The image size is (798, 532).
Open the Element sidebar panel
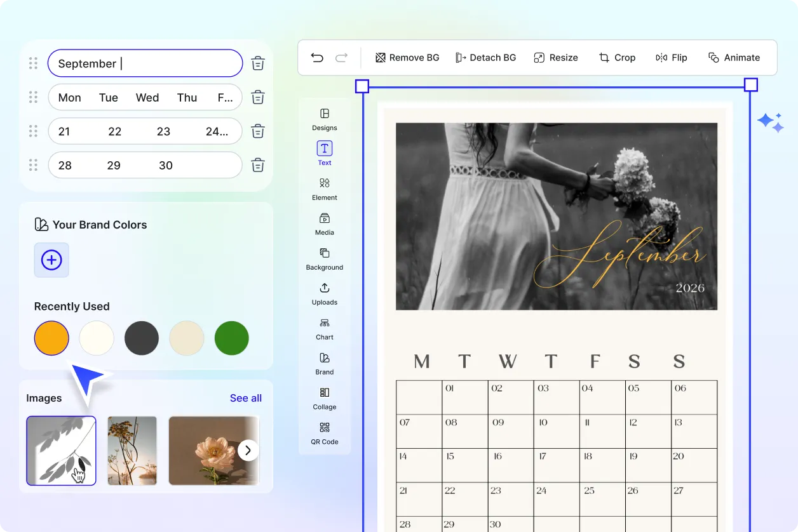(x=325, y=189)
